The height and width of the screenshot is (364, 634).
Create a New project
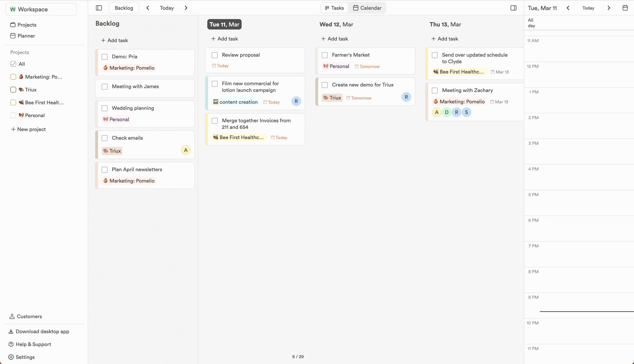28,129
